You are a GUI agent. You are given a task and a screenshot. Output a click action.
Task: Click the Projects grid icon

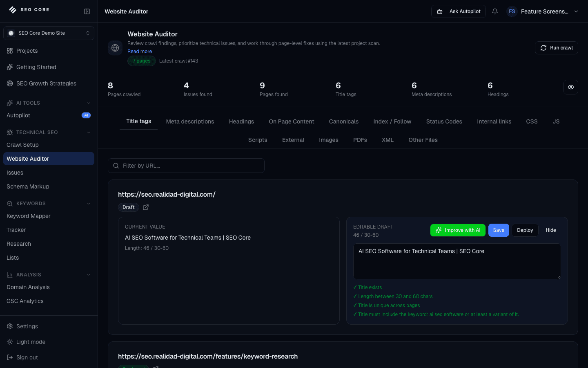10,51
